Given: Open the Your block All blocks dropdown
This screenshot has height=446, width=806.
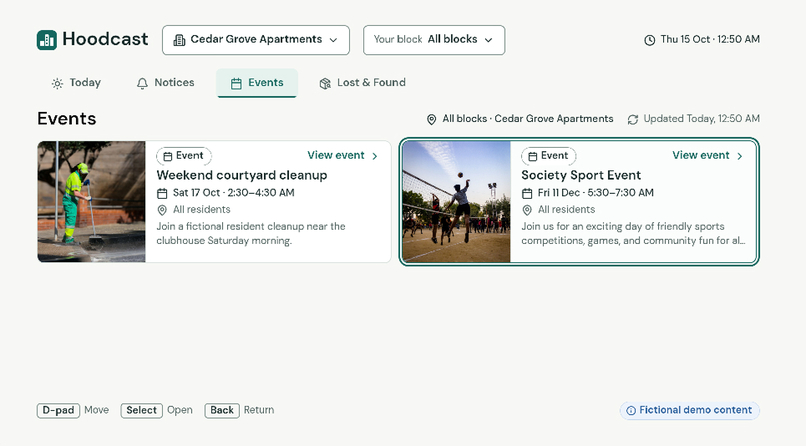Looking at the screenshot, I should tap(434, 40).
